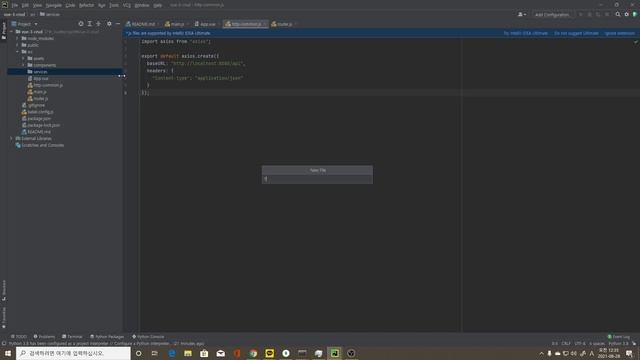640x360 pixels.
Task: Open the Python Packages tool window
Action: pos(107,337)
